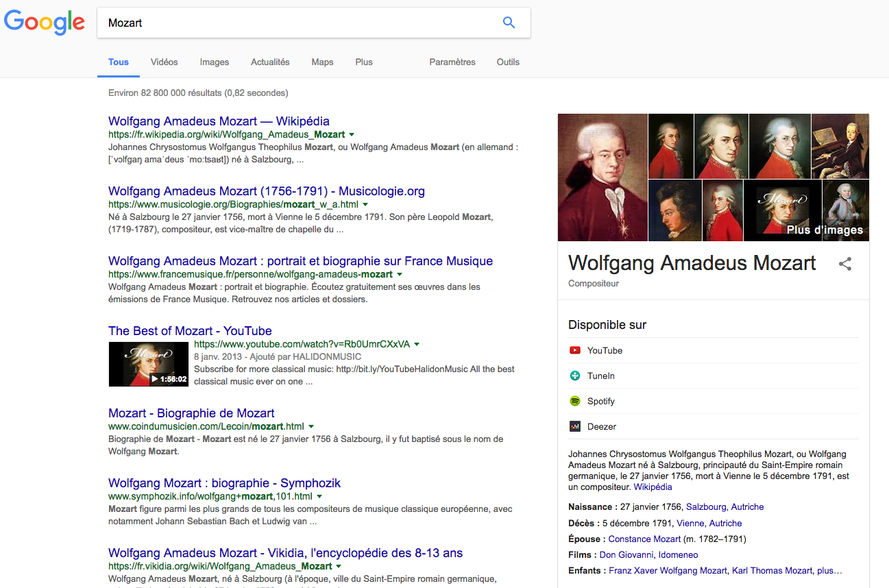
Task: Open the Plus search menu
Action: point(364,62)
